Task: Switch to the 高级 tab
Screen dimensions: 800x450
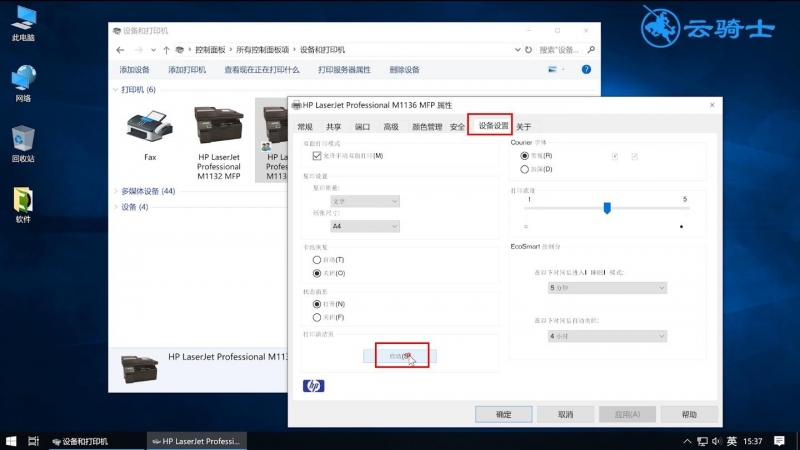Action: 391,127
